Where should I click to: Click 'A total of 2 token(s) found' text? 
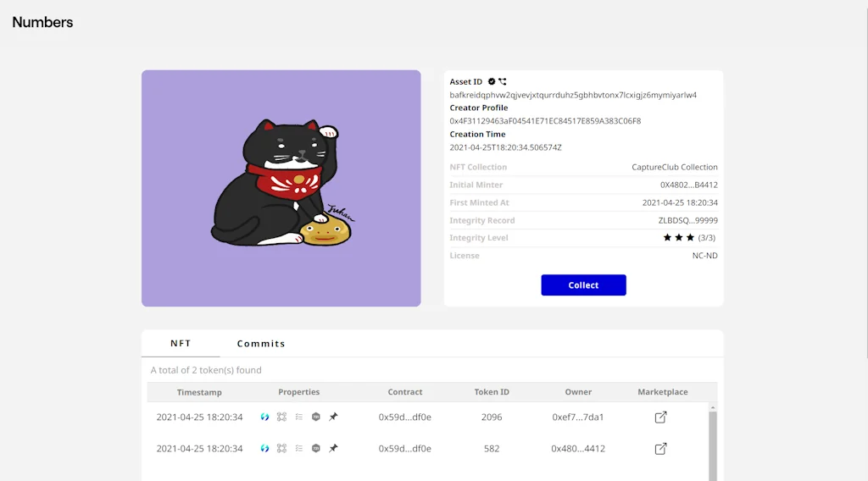click(206, 370)
